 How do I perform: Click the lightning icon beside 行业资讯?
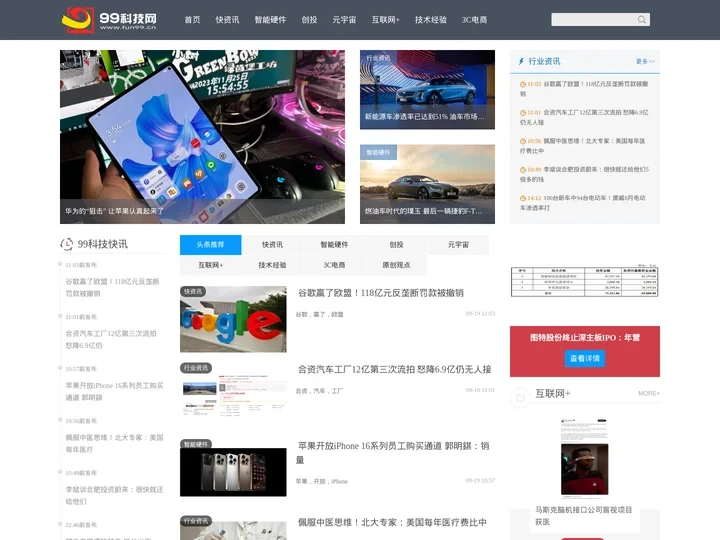(521, 61)
